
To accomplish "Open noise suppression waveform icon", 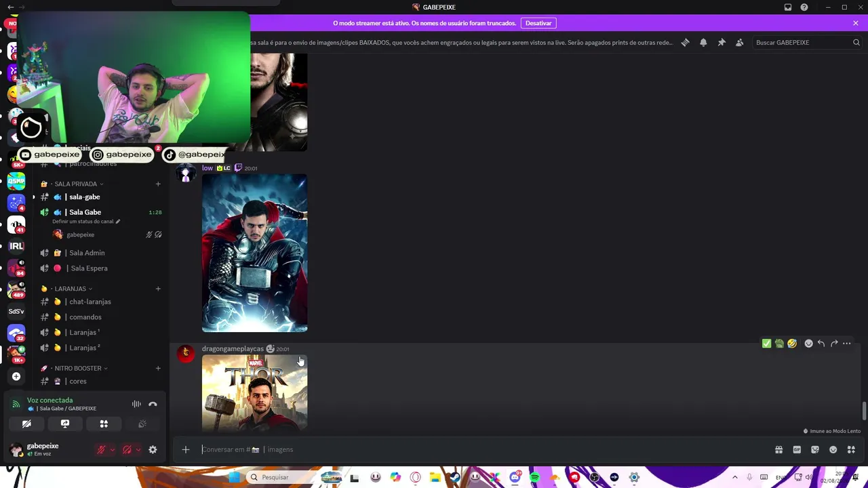I will pyautogui.click(x=136, y=404).
